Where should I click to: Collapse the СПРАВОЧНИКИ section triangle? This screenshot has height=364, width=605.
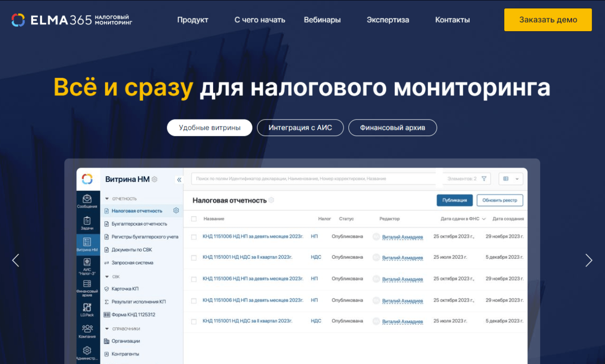pyautogui.click(x=107, y=329)
